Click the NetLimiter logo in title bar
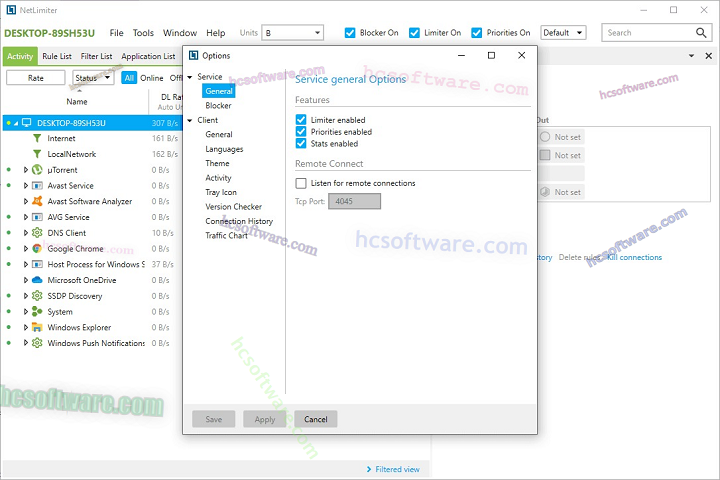The width and height of the screenshot is (720, 480). pyautogui.click(x=11, y=10)
